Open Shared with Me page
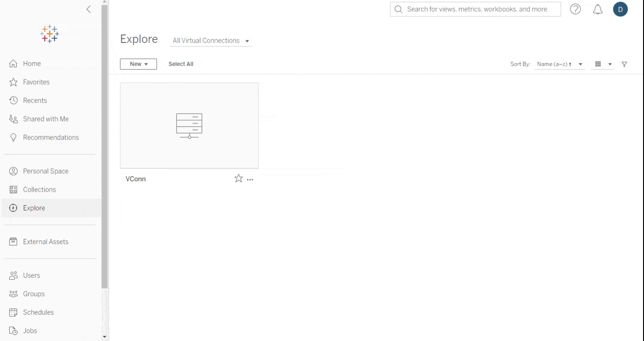The height and width of the screenshot is (341, 644). pos(46,119)
